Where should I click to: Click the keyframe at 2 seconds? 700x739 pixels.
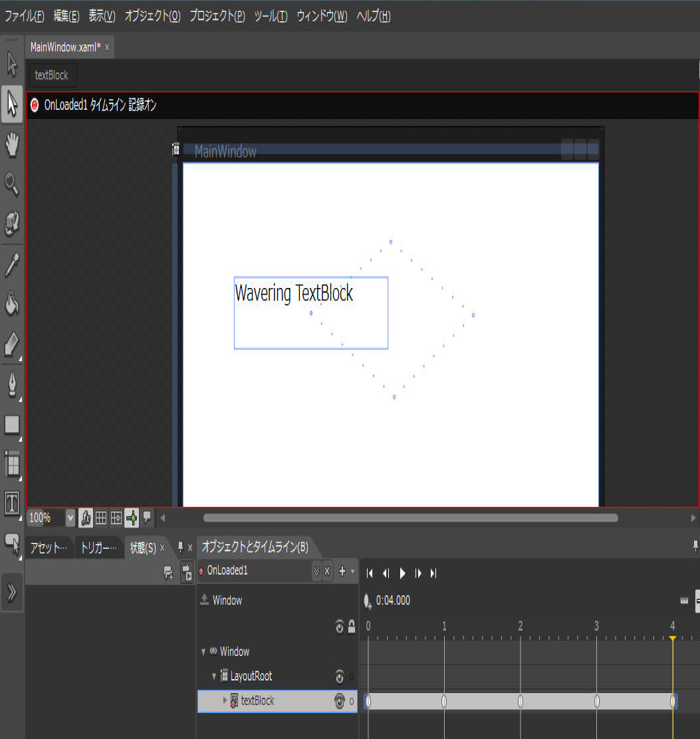[521, 701]
